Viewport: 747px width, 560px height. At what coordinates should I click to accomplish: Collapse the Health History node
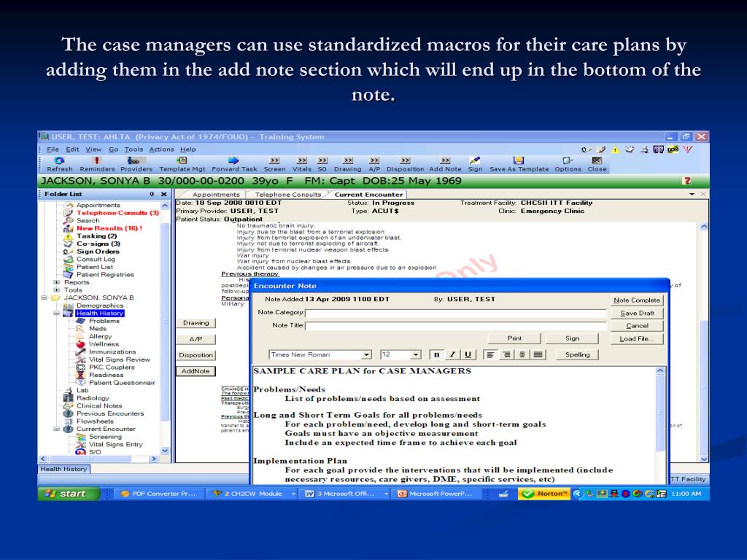(56, 314)
